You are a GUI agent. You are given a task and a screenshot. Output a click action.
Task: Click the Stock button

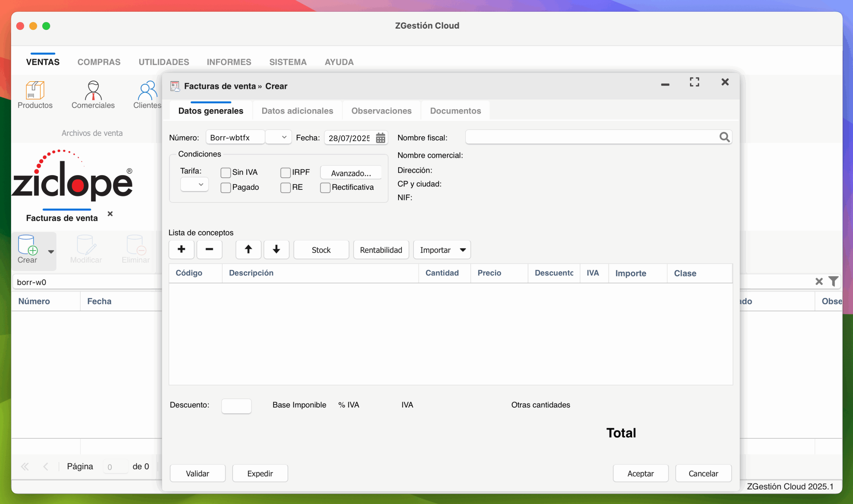pyautogui.click(x=321, y=250)
